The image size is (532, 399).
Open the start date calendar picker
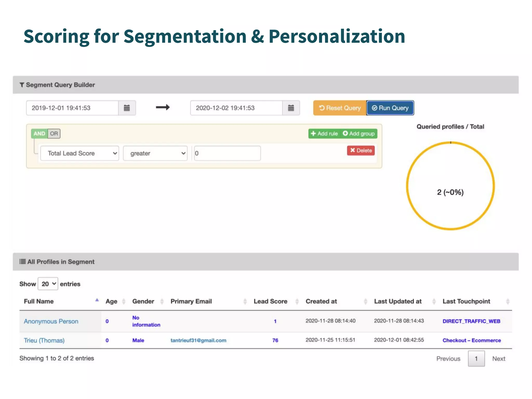coord(127,108)
